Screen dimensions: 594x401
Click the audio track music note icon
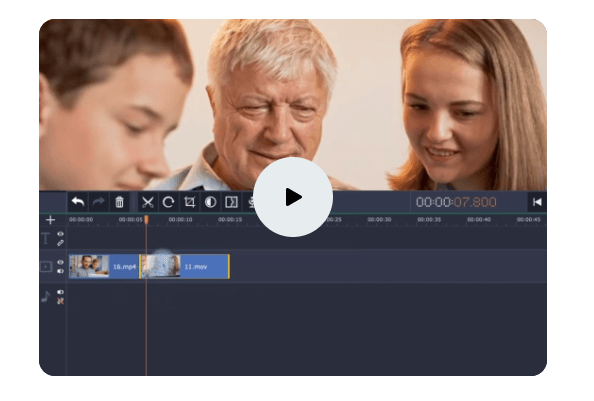click(x=46, y=296)
